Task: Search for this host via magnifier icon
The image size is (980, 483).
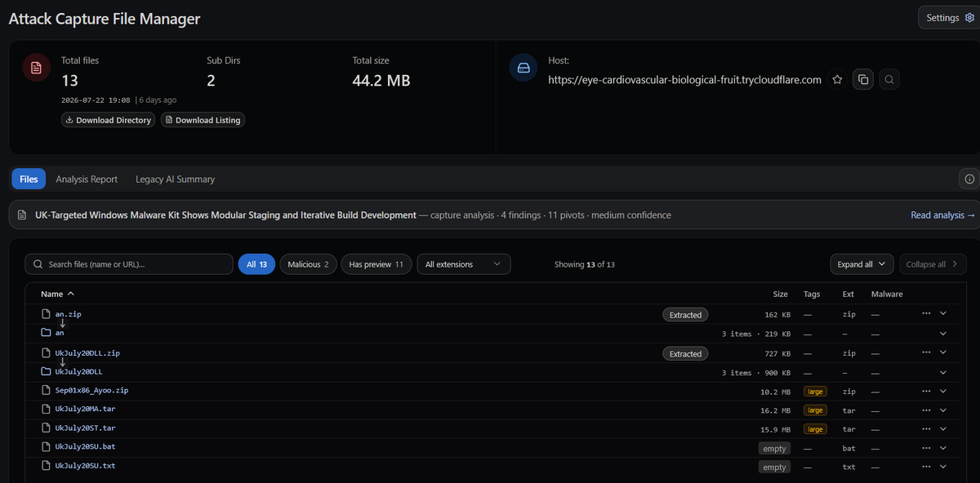Action: click(x=889, y=80)
